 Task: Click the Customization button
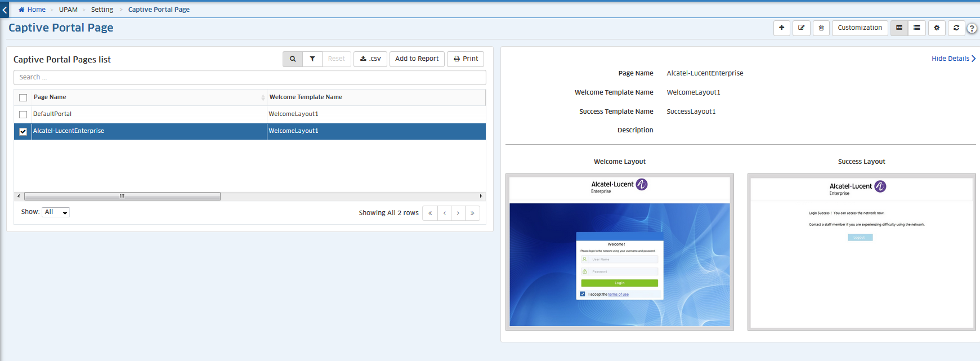click(x=860, y=28)
